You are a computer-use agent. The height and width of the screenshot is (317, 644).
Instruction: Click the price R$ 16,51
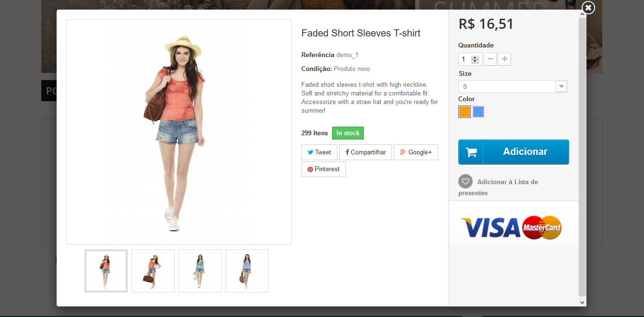pos(486,23)
